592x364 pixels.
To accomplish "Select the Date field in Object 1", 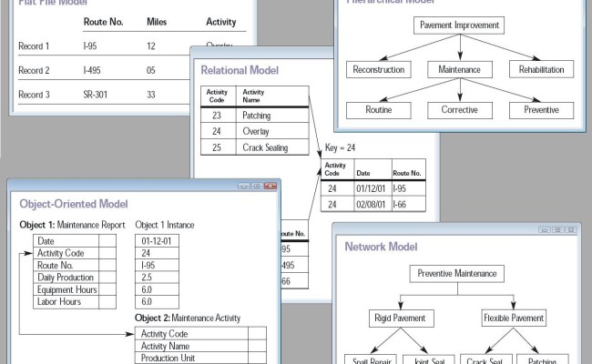I will (x=75, y=240).
